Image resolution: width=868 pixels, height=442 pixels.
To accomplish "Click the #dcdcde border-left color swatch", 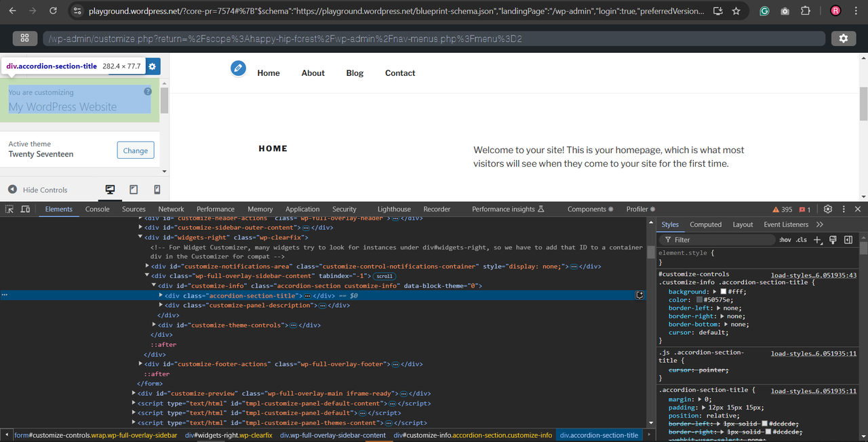I will click(x=765, y=424).
